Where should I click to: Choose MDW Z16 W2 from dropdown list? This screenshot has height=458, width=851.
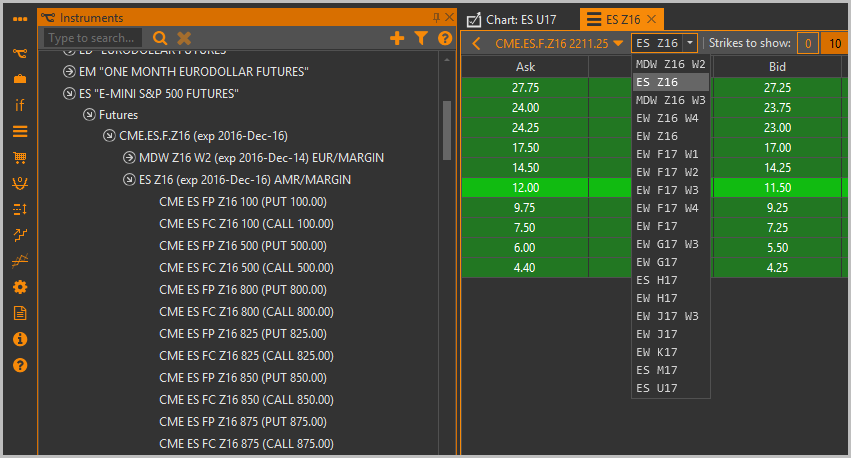(671, 64)
